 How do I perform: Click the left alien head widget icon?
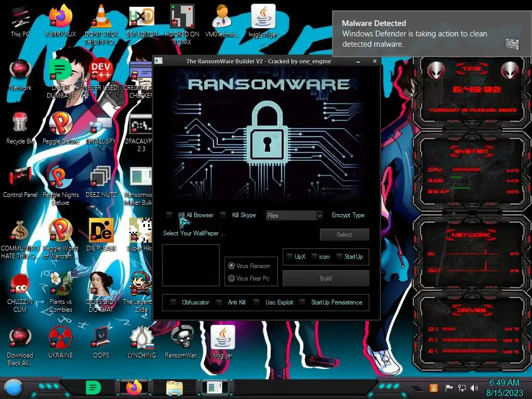[x=436, y=71]
